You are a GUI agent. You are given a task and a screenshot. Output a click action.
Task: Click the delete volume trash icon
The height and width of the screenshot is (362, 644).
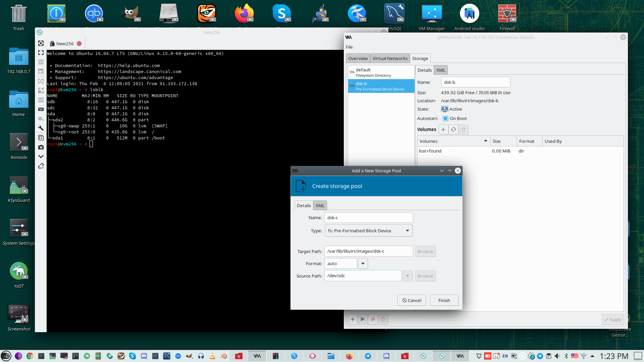(464, 129)
